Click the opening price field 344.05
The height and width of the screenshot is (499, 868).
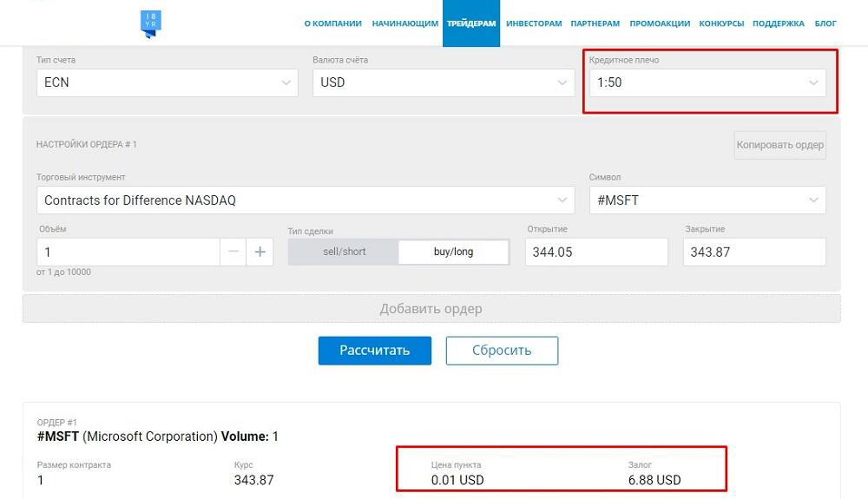click(597, 253)
